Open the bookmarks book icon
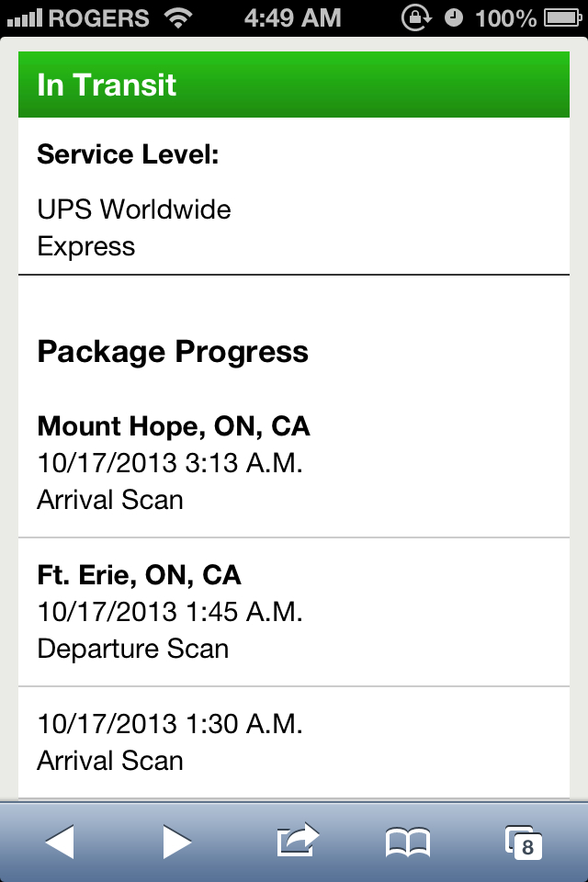The height and width of the screenshot is (882, 588). point(408,842)
